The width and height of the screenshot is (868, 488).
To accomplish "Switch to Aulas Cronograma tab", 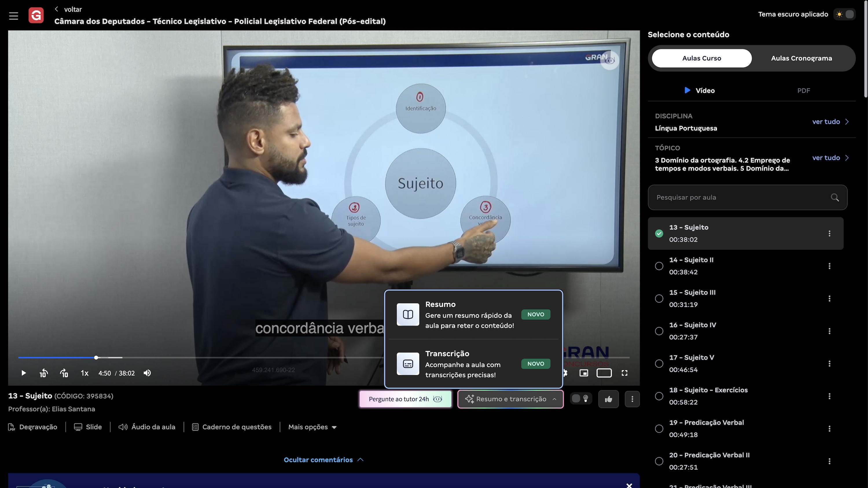I will pyautogui.click(x=801, y=58).
